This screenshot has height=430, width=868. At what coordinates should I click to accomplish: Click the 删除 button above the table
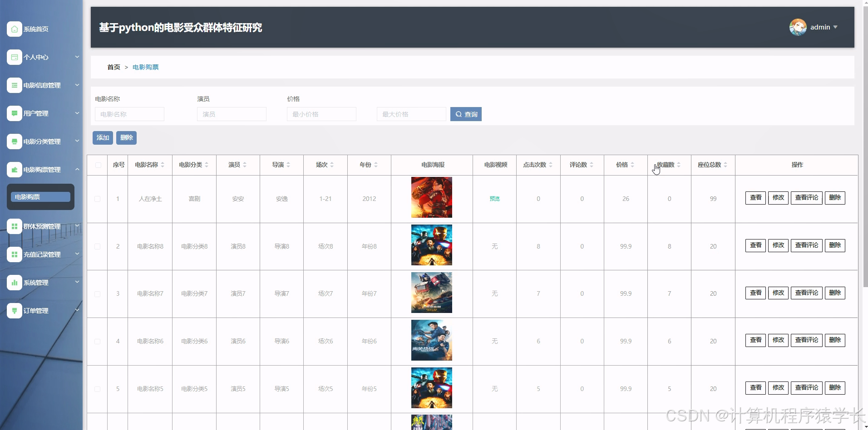pos(126,138)
